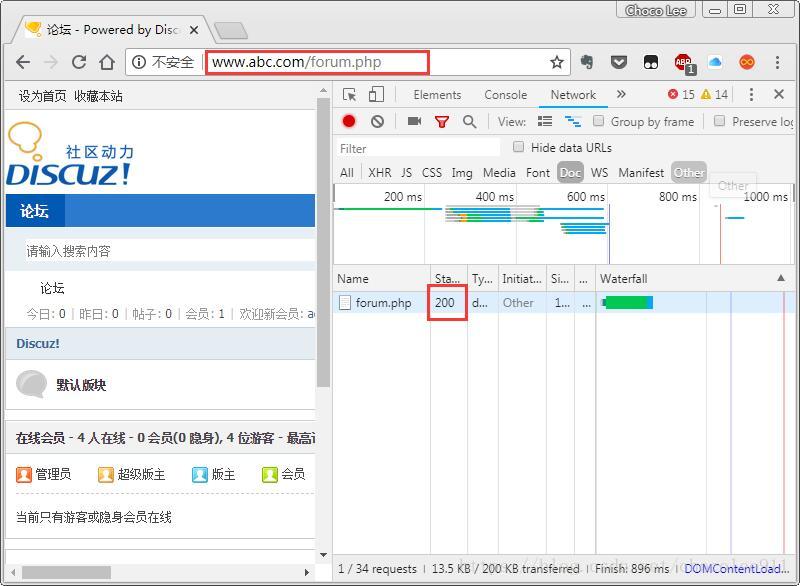Screen dimensions: 800x586
Task: Go to the browser home icon
Action: (107, 62)
